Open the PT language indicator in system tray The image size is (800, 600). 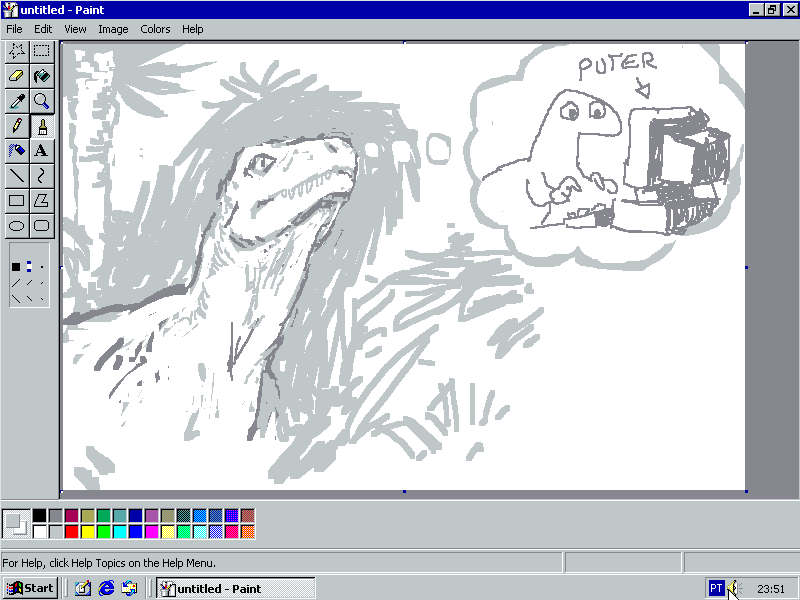coord(716,589)
